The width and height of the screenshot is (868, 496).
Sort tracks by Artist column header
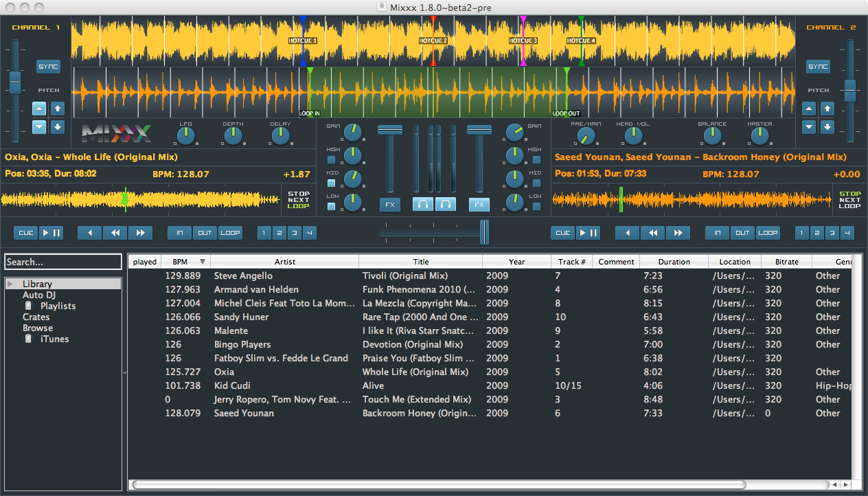click(285, 262)
